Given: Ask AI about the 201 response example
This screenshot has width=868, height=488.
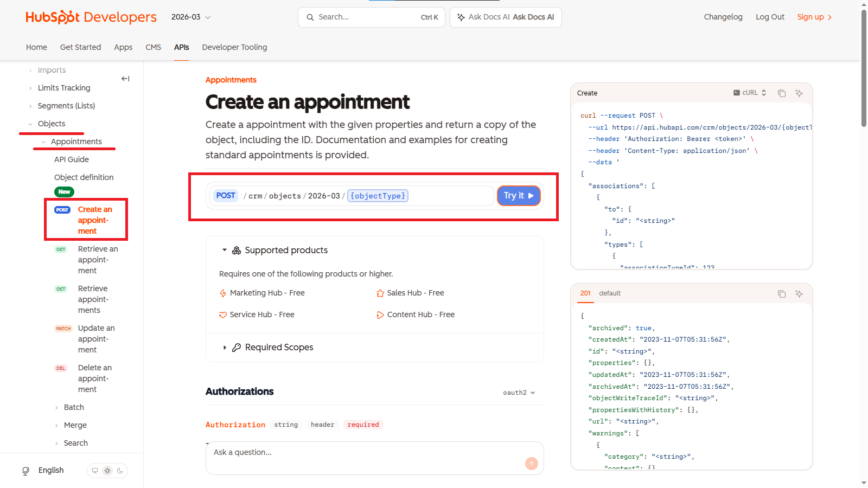Looking at the screenshot, I should tap(799, 294).
